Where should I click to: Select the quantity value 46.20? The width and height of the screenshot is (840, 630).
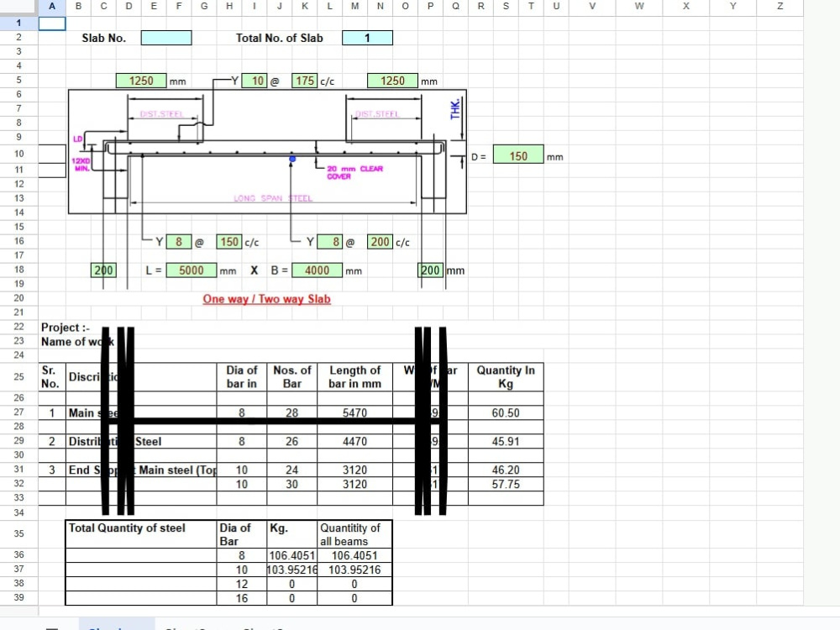(506, 470)
